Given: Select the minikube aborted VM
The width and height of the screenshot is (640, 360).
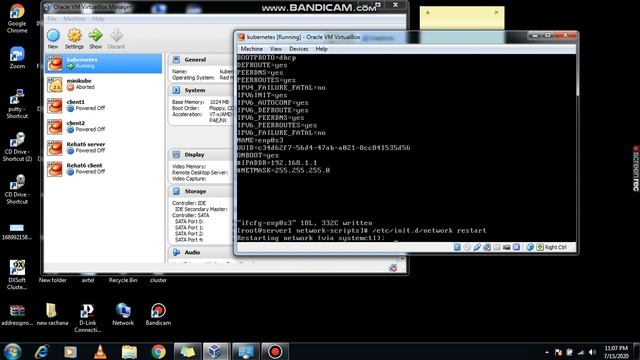Looking at the screenshot, I should pyautogui.click(x=103, y=84).
